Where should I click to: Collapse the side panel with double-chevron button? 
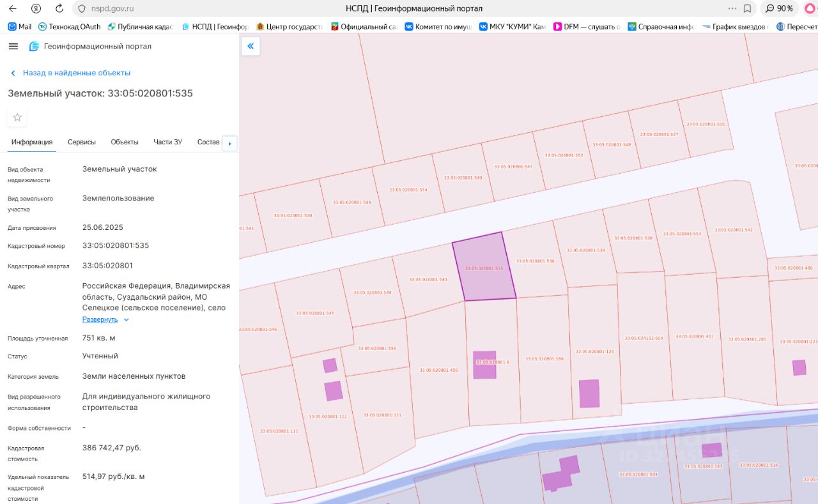click(x=251, y=46)
